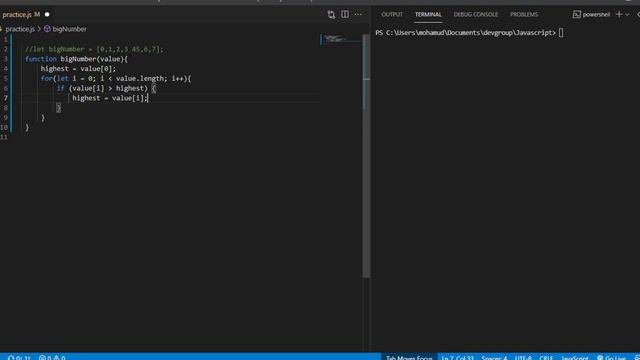Click practice.js in the breadcrumb

(20, 29)
